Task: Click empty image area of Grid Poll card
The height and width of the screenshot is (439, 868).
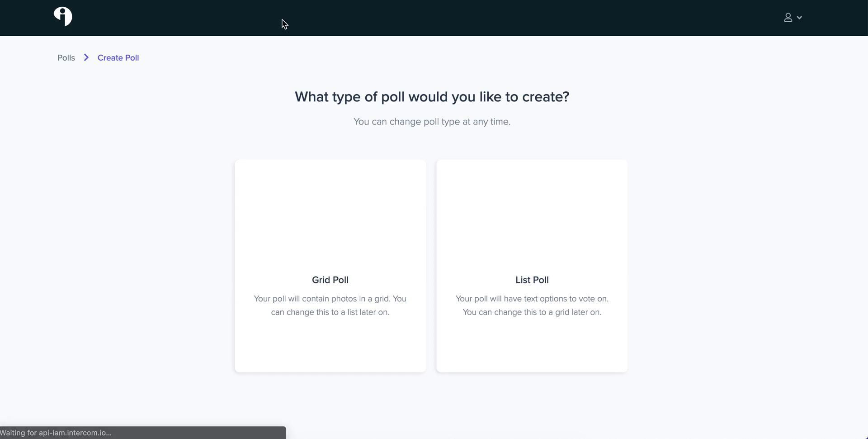Action: pos(330,213)
